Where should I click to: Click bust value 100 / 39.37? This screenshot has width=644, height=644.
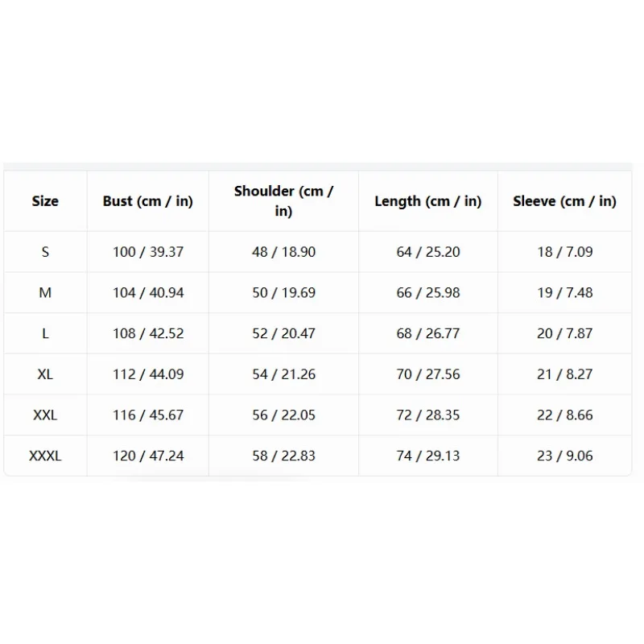pyautogui.click(x=148, y=252)
